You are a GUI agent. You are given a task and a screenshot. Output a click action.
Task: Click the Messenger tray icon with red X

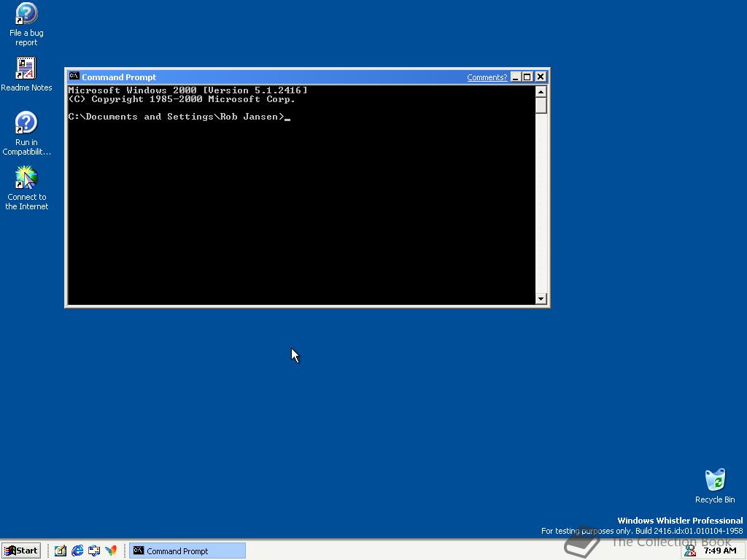pyautogui.click(x=690, y=551)
